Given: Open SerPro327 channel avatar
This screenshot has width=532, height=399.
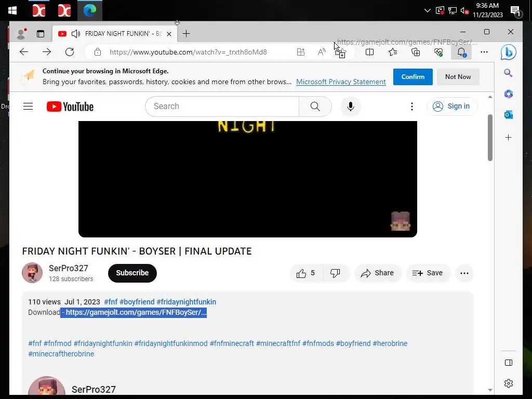Looking at the screenshot, I should click(x=32, y=273).
